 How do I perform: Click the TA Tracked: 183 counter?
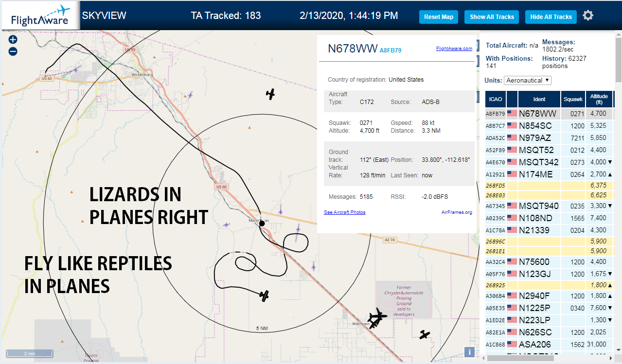click(x=226, y=16)
